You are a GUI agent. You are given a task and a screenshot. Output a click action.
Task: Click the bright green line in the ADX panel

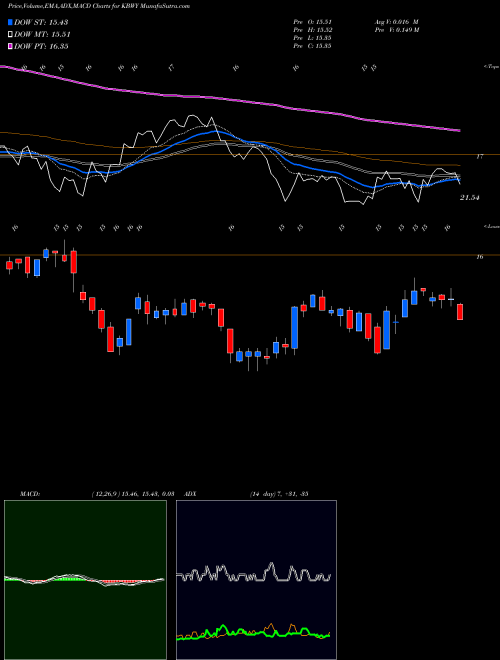[253, 632]
